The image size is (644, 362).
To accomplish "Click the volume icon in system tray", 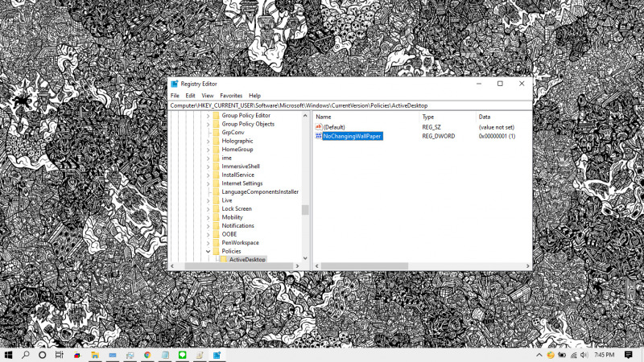I will (x=584, y=355).
